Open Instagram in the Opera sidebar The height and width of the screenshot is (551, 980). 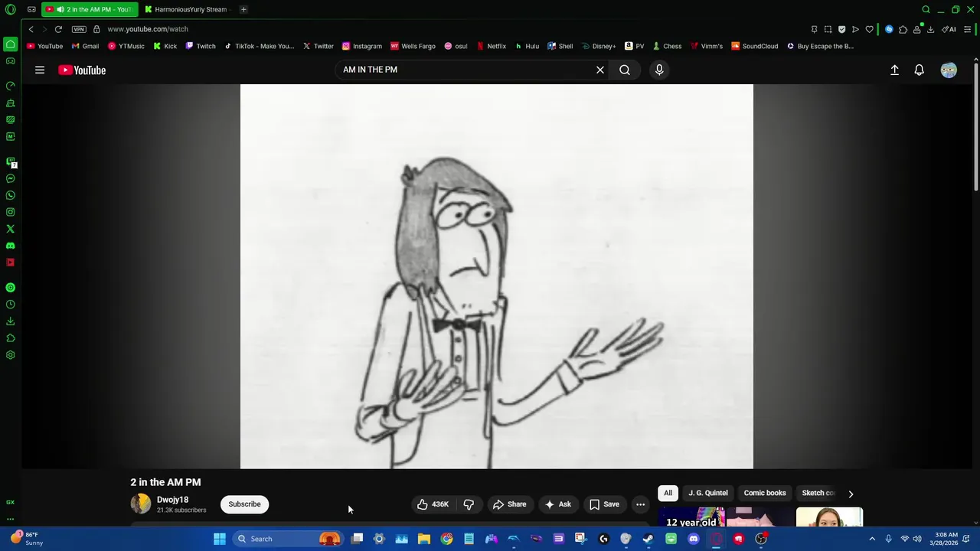click(x=10, y=212)
